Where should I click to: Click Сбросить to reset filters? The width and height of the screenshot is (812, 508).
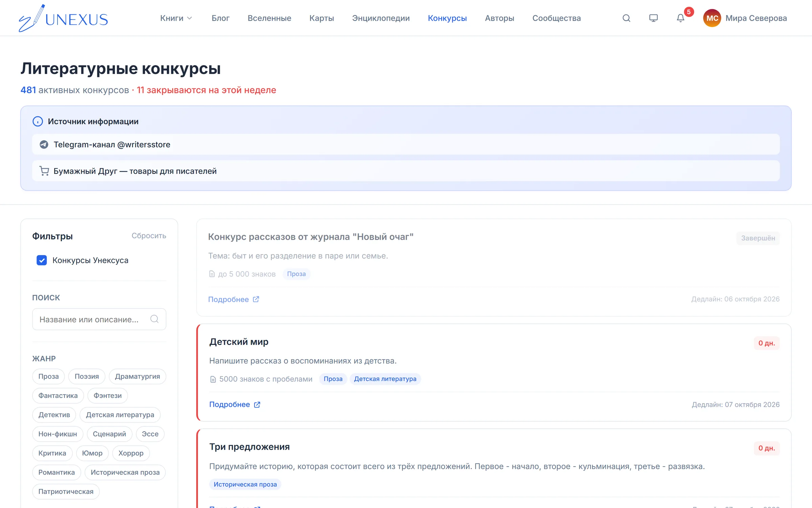tap(149, 236)
